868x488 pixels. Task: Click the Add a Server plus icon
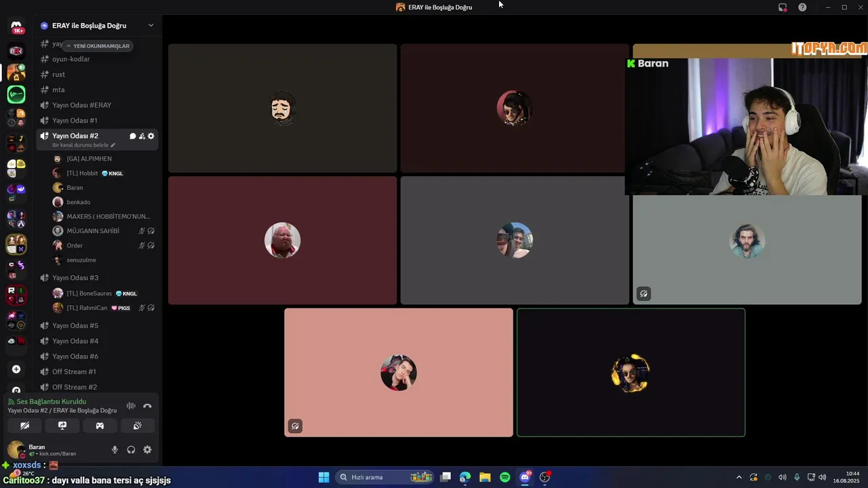[16, 369]
